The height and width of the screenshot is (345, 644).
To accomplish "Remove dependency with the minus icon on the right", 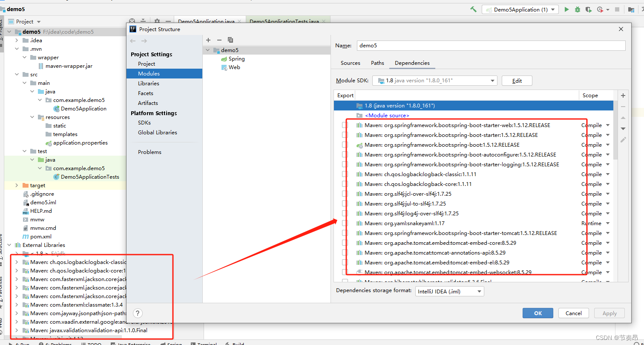I will click(x=623, y=107).
